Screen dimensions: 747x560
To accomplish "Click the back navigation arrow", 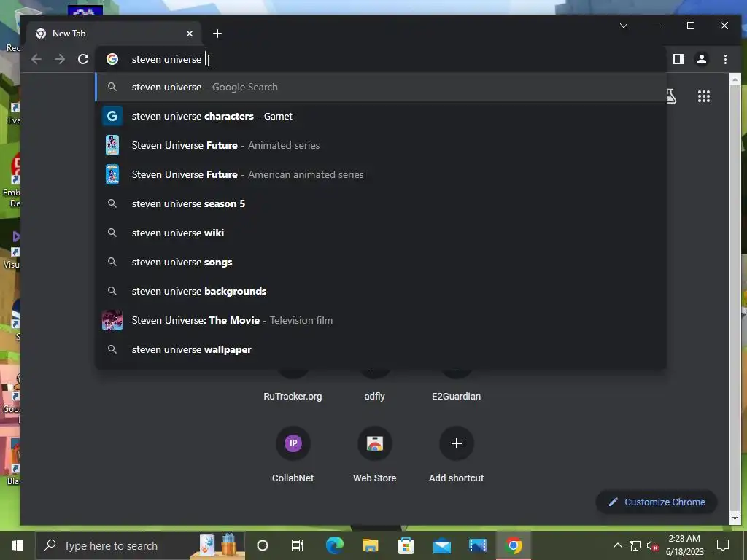I will click(x=36, y=59).
